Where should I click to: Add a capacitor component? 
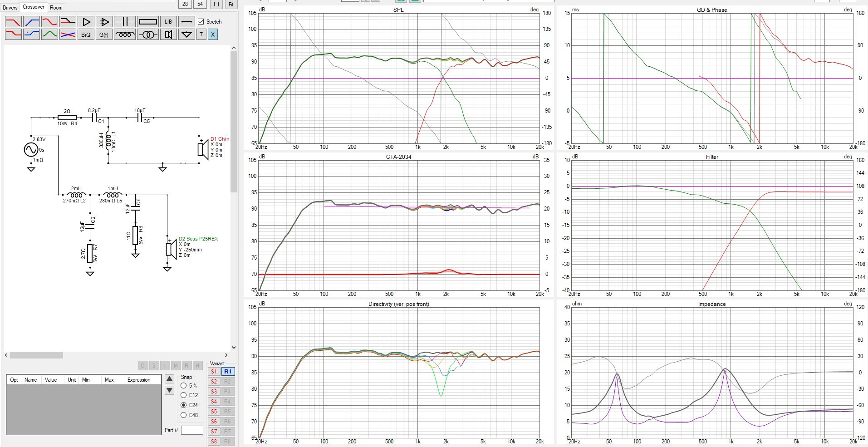tap(124, 21)
